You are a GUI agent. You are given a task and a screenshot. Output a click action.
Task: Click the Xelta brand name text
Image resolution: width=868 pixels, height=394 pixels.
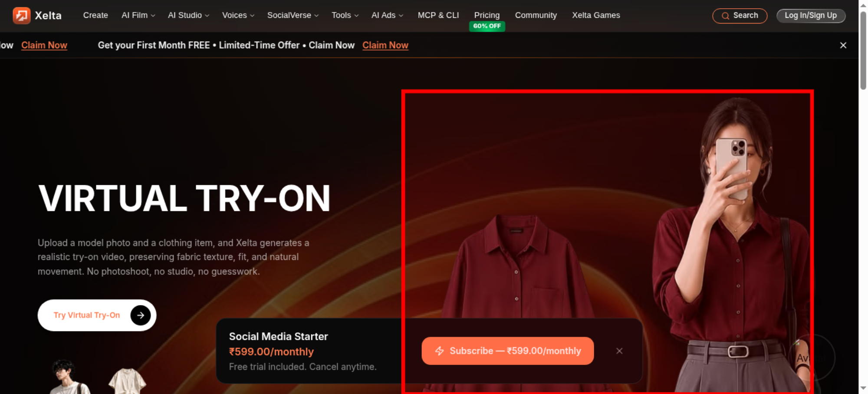coord(48,16)
